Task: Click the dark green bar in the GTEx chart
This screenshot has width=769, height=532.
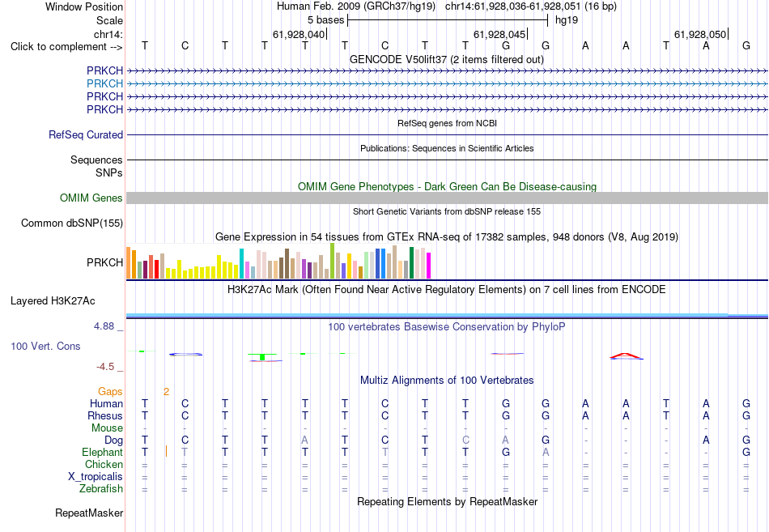Action: pos(411,263)
